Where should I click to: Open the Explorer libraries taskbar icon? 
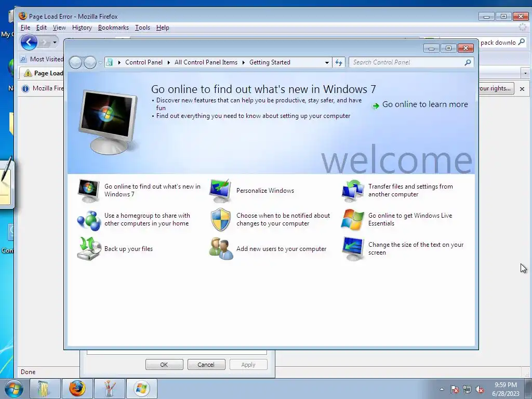pyautogui.click(x=45, y=389)
